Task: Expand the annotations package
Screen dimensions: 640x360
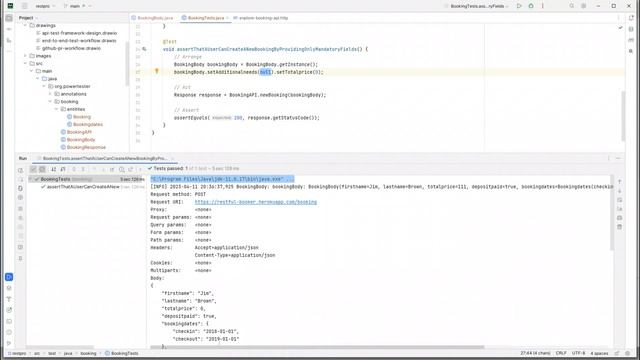Action: (x=50, y=94)
